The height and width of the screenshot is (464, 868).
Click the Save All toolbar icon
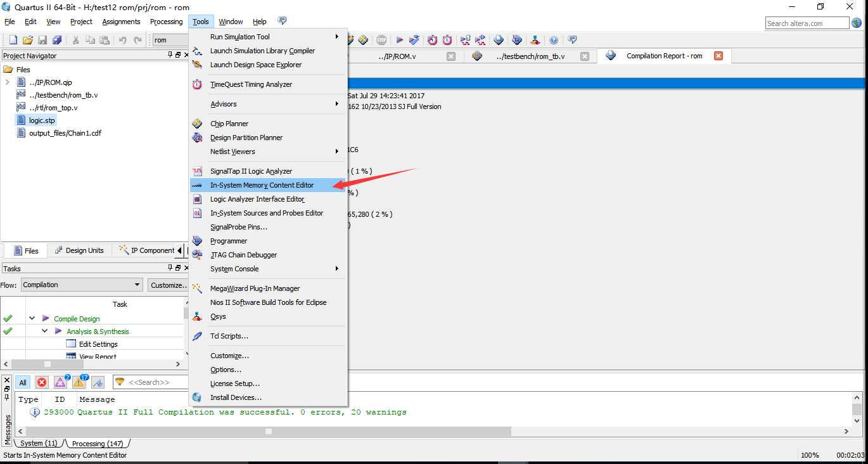57,40
